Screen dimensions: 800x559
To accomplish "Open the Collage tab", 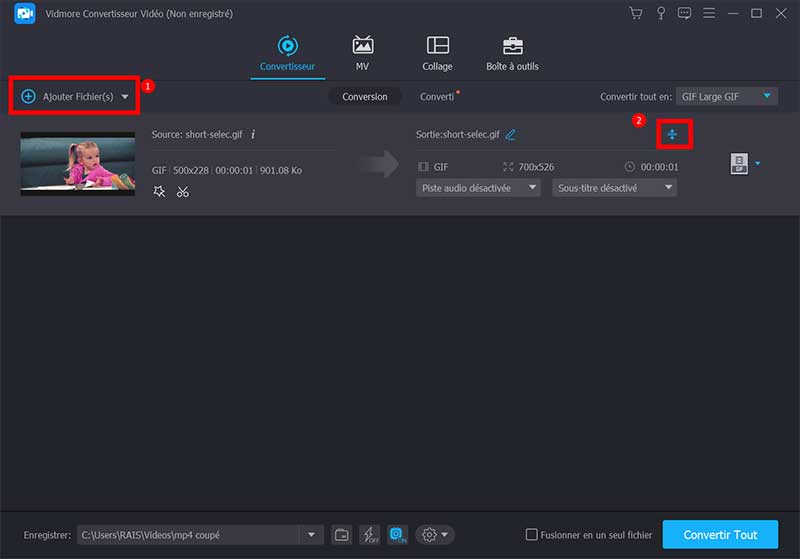I will coord(437,53).
